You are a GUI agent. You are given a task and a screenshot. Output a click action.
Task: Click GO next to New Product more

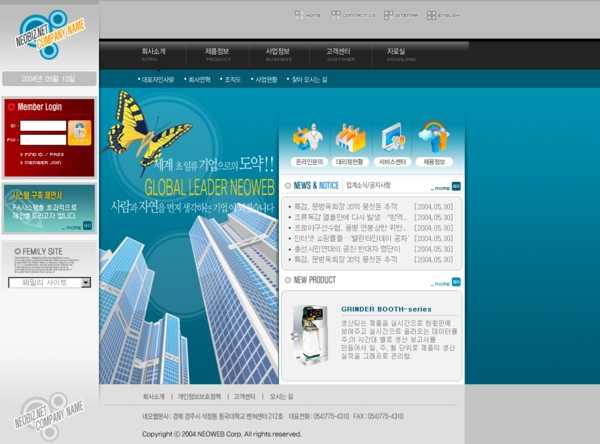click(x=456, y=282)
